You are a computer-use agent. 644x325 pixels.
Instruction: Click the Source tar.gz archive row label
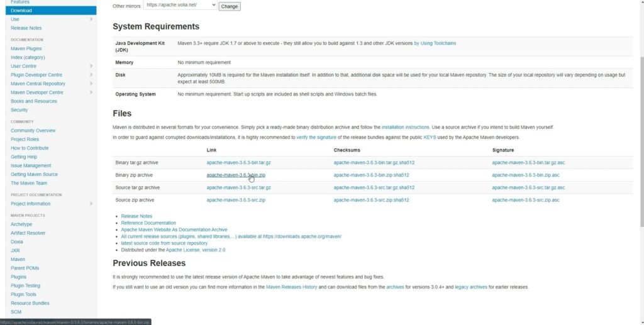click(136, 187)
